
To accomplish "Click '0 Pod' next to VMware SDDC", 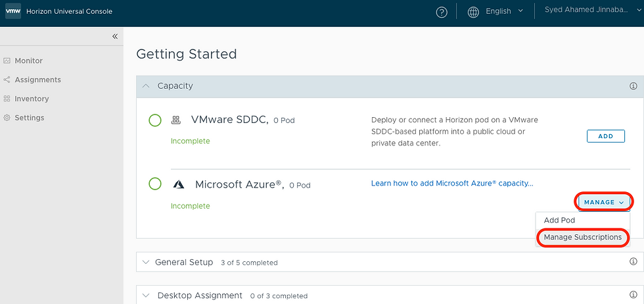I will (x=284, y=121).
